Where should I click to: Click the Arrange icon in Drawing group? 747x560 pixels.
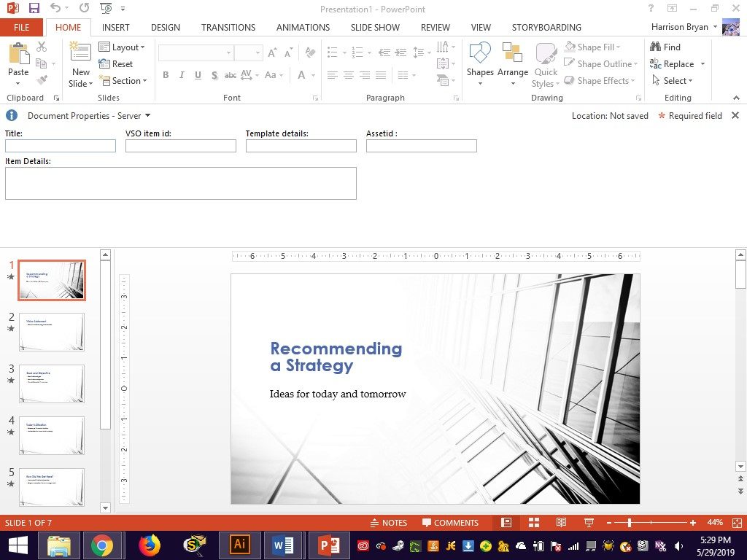coord(512,62)
